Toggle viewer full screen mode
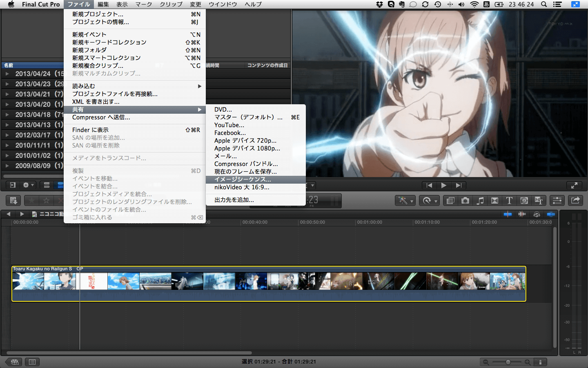Viewport: 588px width, 368px height. 574,185
